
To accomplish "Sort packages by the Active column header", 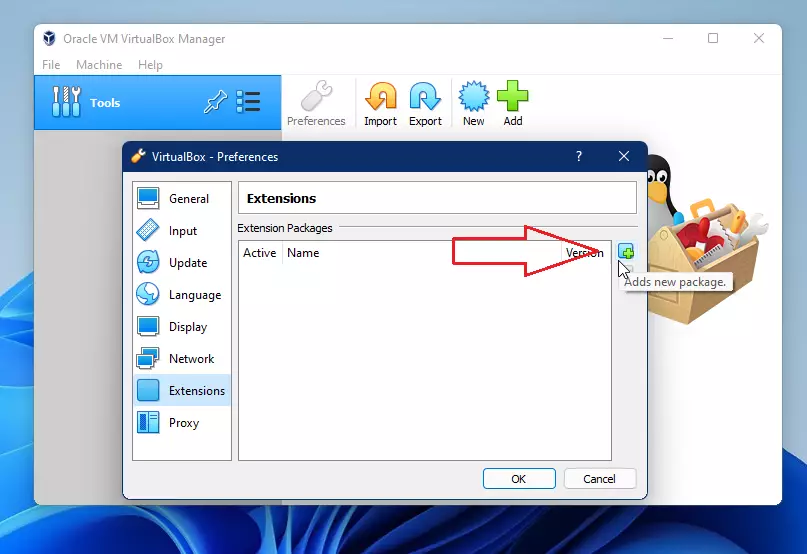I will pyautogui.click(x=260, y=253).
